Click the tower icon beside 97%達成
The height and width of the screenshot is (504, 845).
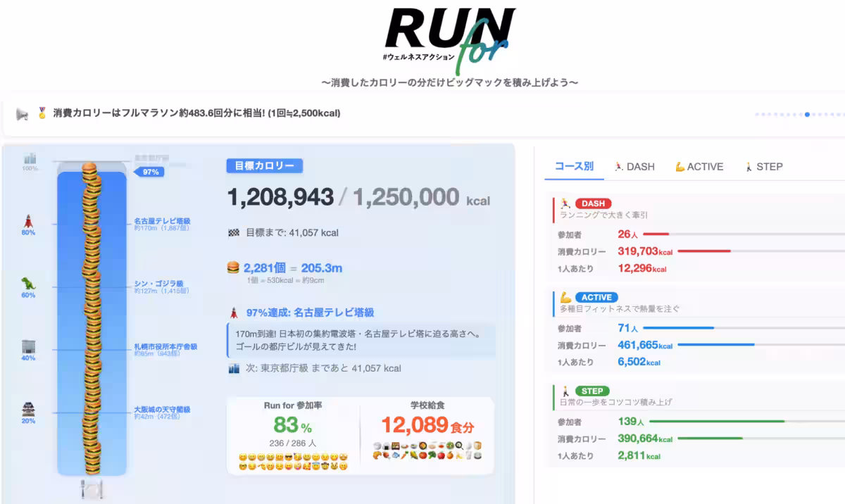click(x=234, y=313)
